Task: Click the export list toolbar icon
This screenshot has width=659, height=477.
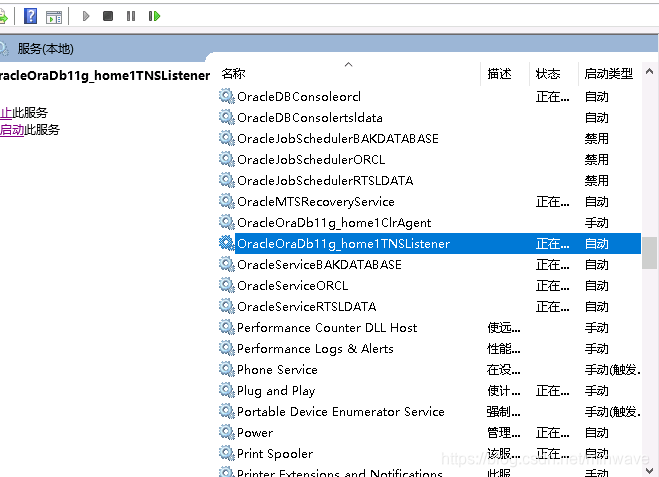Action: 3,17
